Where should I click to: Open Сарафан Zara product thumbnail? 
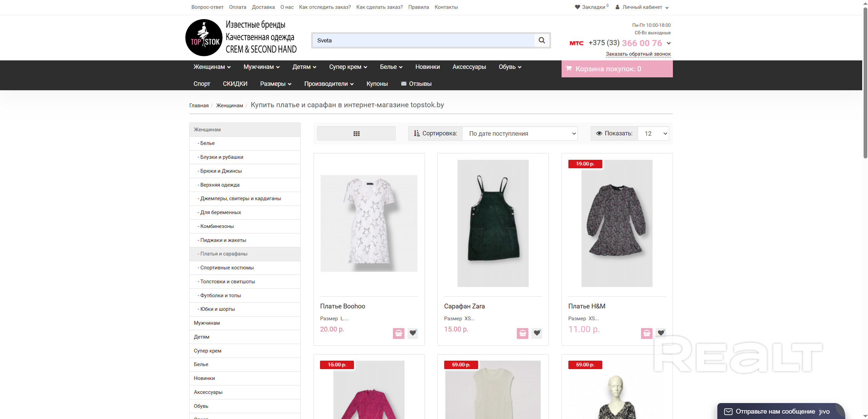[x=493, y=223]
